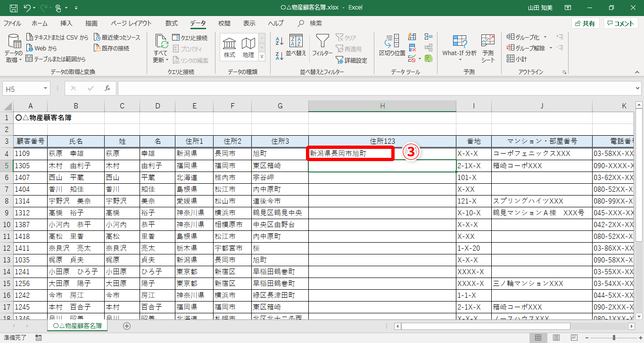This screenshot has height=343, width=644.
Task: Open the Ungroup (グループ解除) dropdown arrow
Action: point(550,48)
